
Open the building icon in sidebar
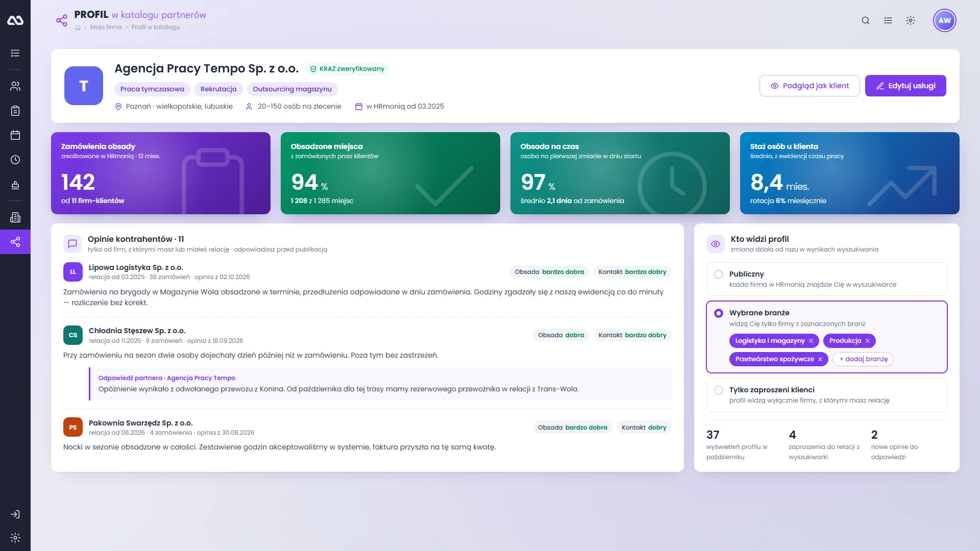point(15,217)
